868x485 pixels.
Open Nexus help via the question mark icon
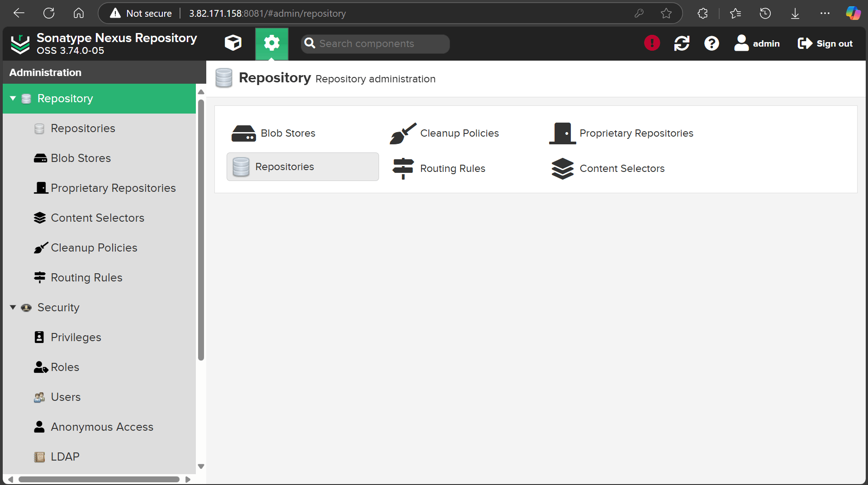pos(711,43)
